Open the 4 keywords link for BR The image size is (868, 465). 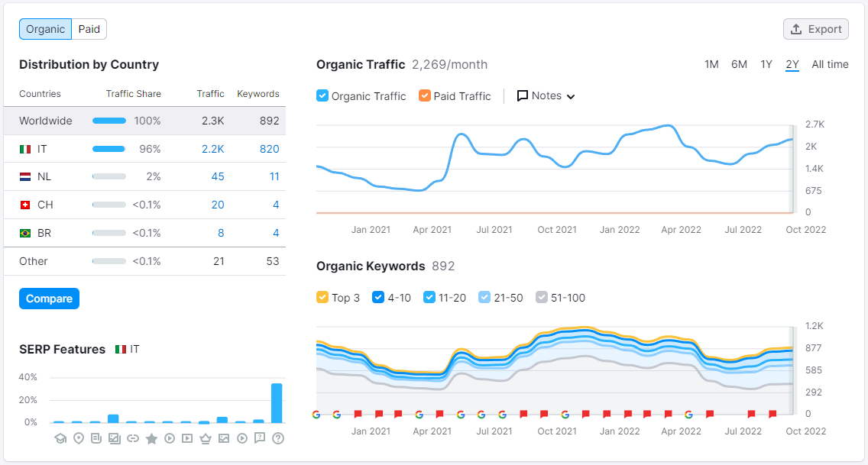[276, 234]
